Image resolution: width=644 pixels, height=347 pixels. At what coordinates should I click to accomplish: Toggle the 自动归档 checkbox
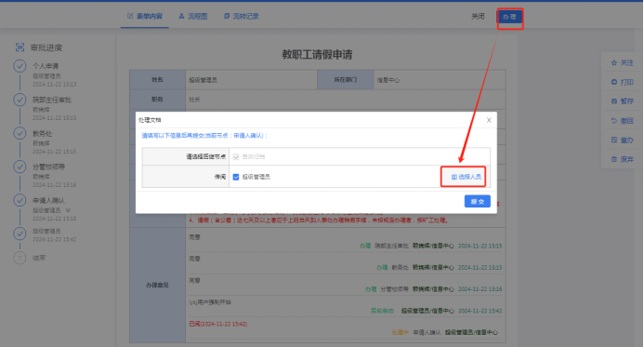(x=236, y=156)
